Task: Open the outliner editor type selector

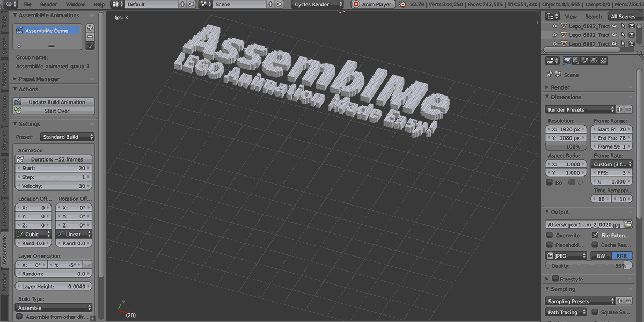Action: coord(552,16)
